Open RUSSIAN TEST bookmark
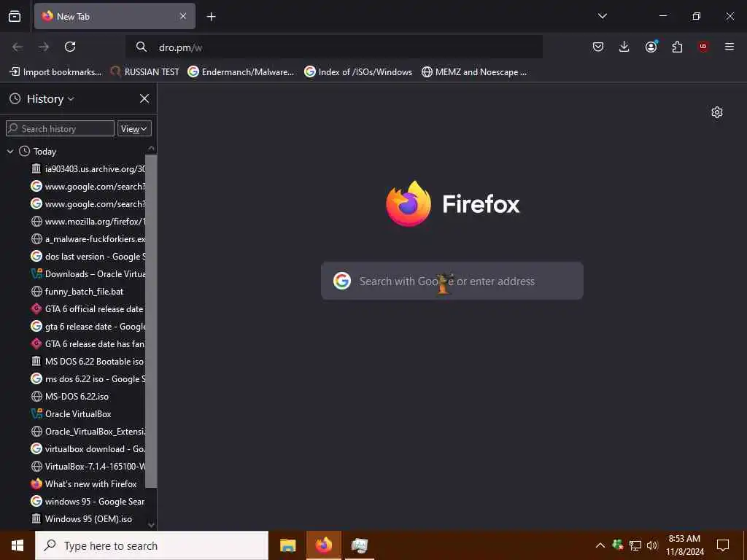Screen dimensions: 747x560 click(x=144, y=72)
